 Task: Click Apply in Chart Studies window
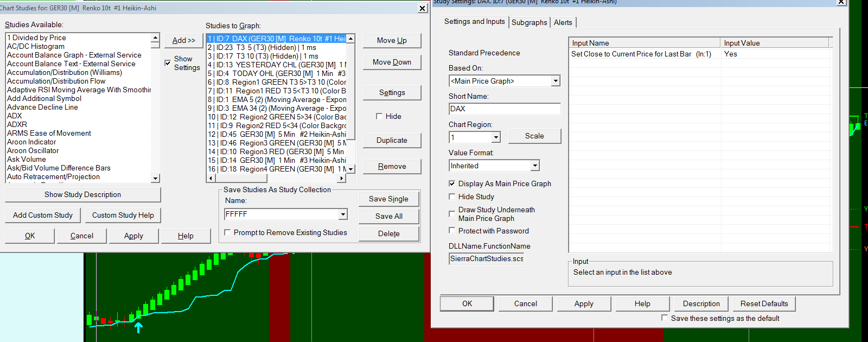[133, 236]
